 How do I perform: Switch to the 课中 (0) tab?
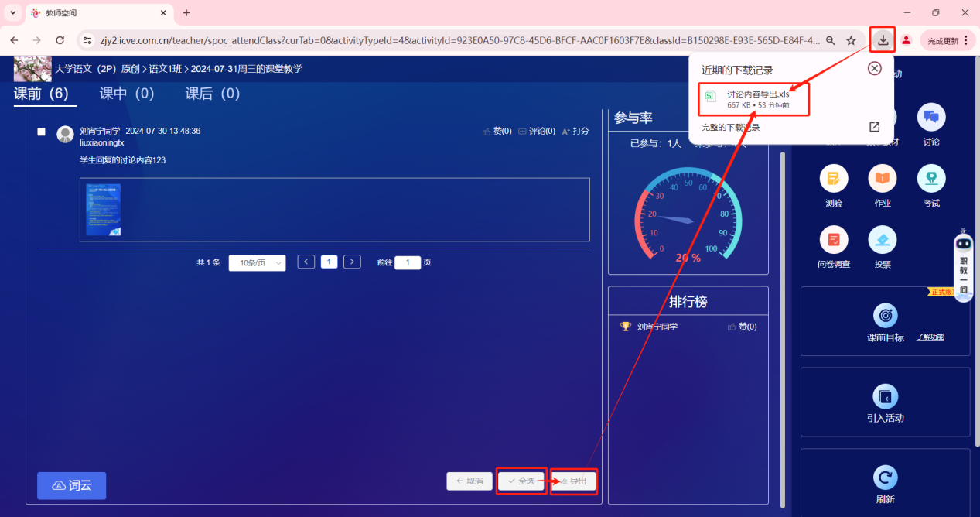tap(127, 94)
